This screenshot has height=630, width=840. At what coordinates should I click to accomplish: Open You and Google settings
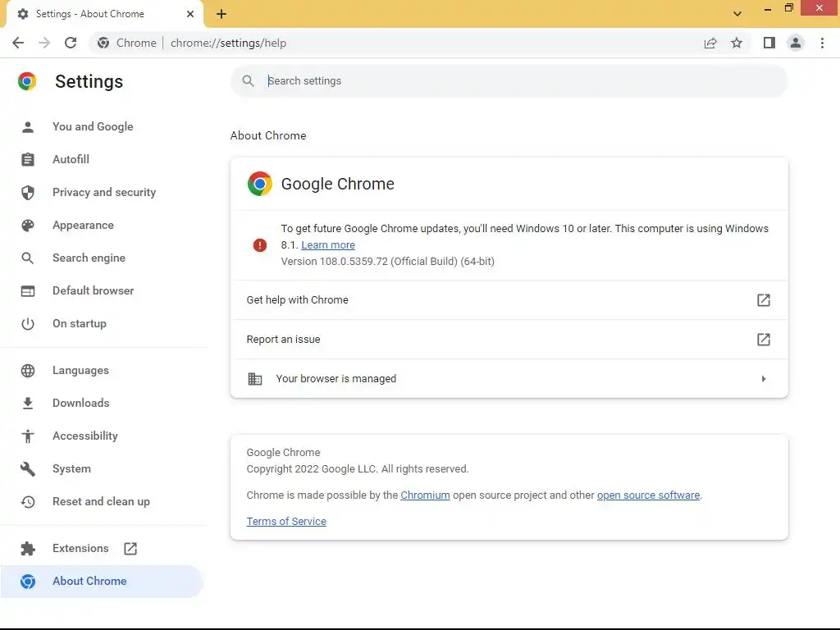(93, 126)
